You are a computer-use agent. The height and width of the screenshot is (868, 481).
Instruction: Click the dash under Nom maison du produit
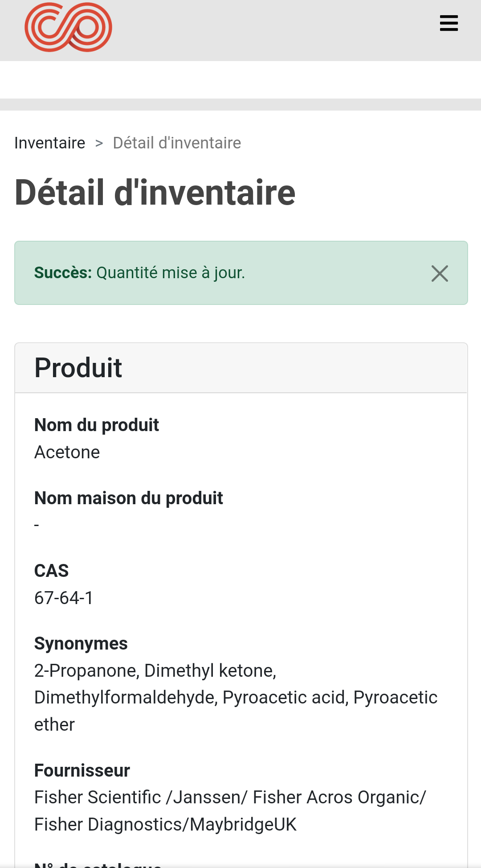37,525
